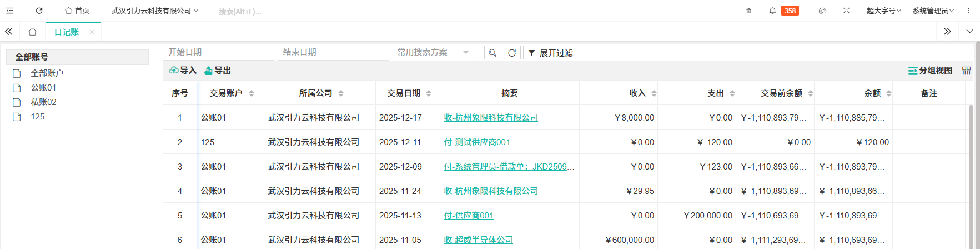Sort by 收入 column
This screenshot has width=980, height=249.
point(654,93)
